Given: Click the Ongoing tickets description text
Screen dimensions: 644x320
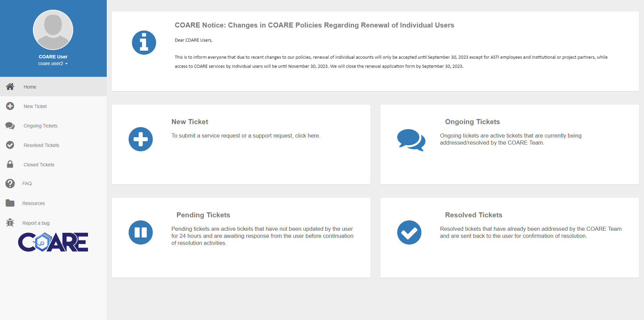Looking at the screenshot, I should 511,139.
